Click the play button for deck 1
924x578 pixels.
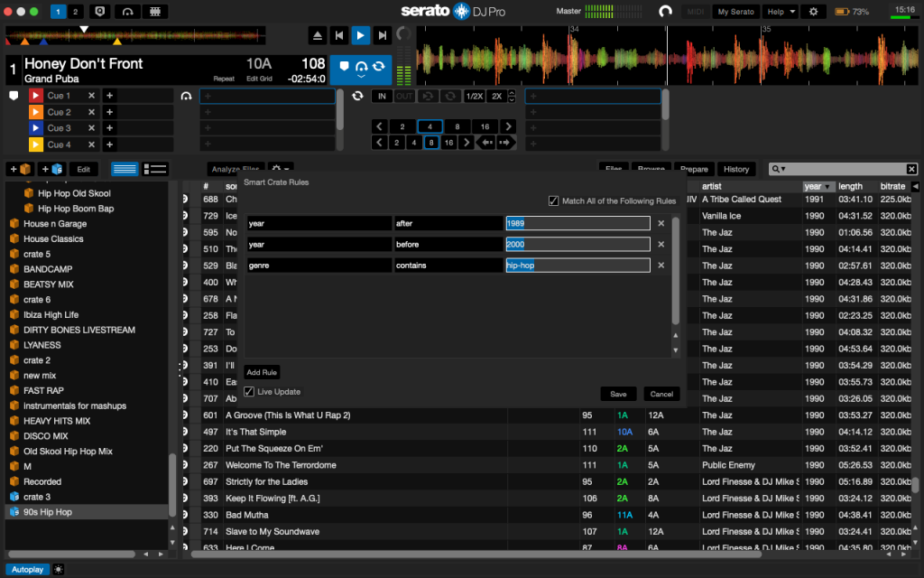[360, 35]
